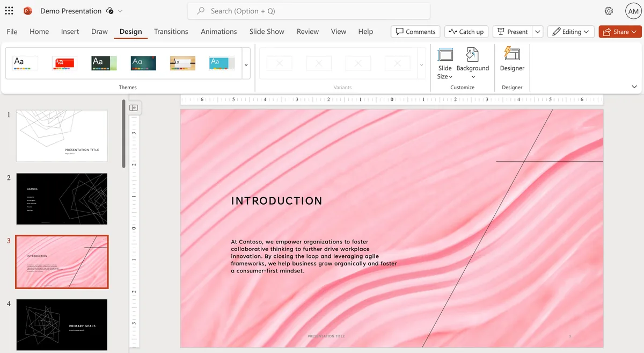Select slide 2 Agenda thumbnail
Viewport: 644px width, 353px height.
pos(62,199)
